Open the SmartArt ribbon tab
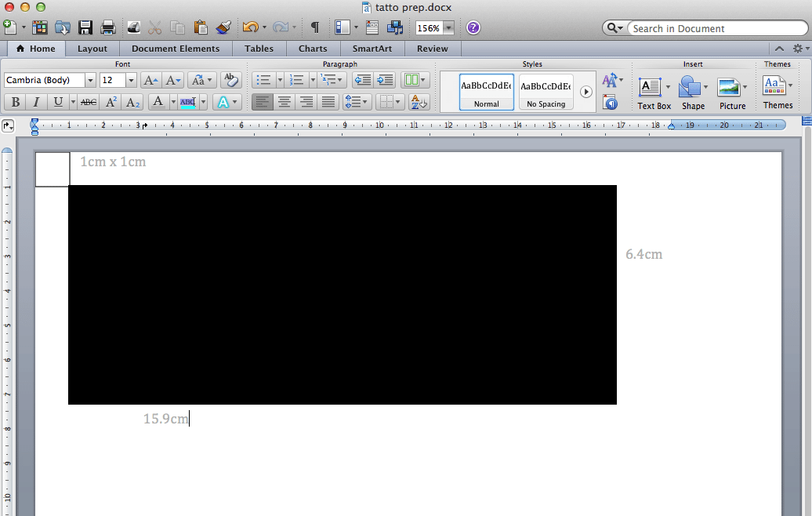The image size is (812, 516). (372, 49)
